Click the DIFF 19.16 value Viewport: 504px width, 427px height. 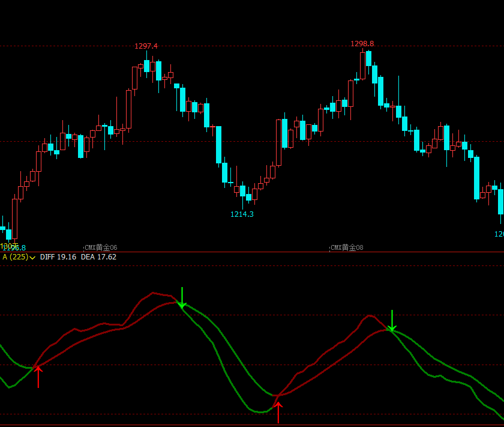click(58, 257)
